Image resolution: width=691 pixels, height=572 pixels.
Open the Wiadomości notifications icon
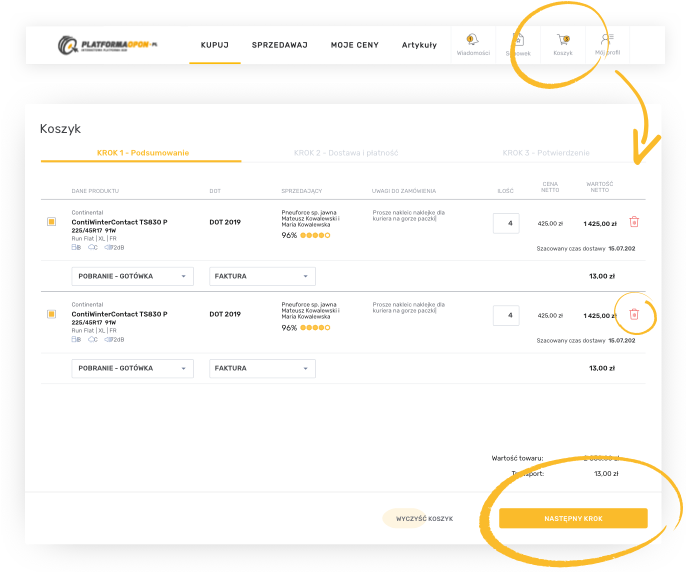coord(472,42)
